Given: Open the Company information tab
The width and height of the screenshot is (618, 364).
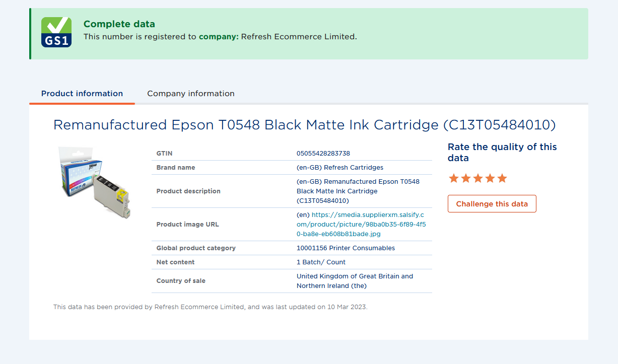Looking at the screenshot, I should tap(190, 94).
